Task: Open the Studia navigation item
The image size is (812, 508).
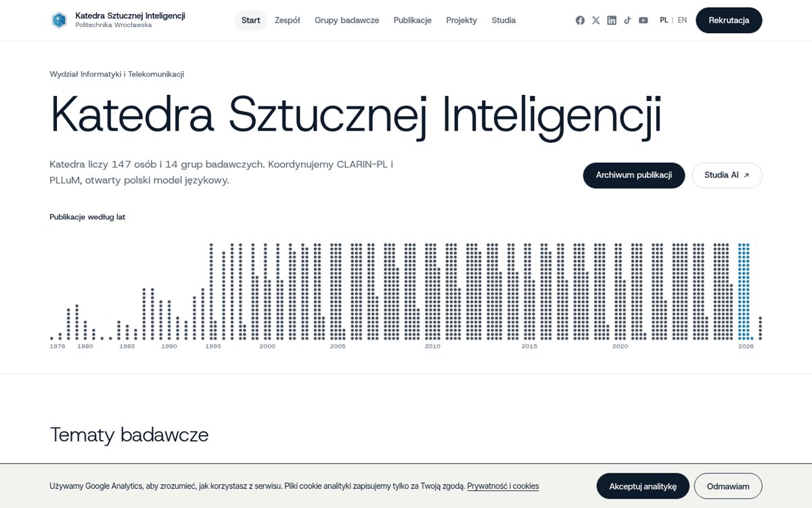Action: pos(503,20)
